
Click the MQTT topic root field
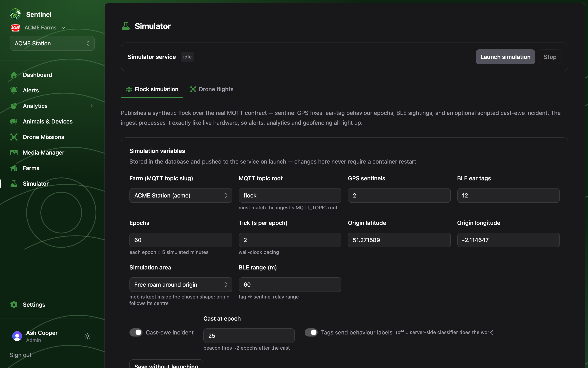click(290, 195)
